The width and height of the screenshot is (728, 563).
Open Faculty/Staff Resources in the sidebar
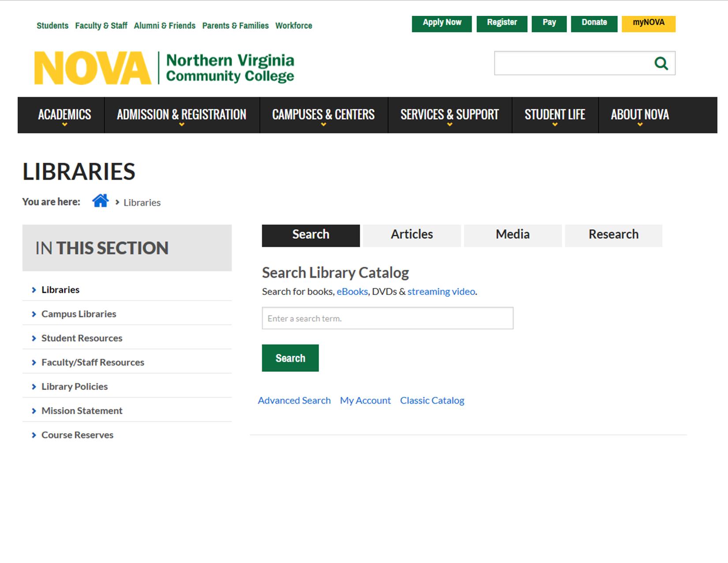93,363
